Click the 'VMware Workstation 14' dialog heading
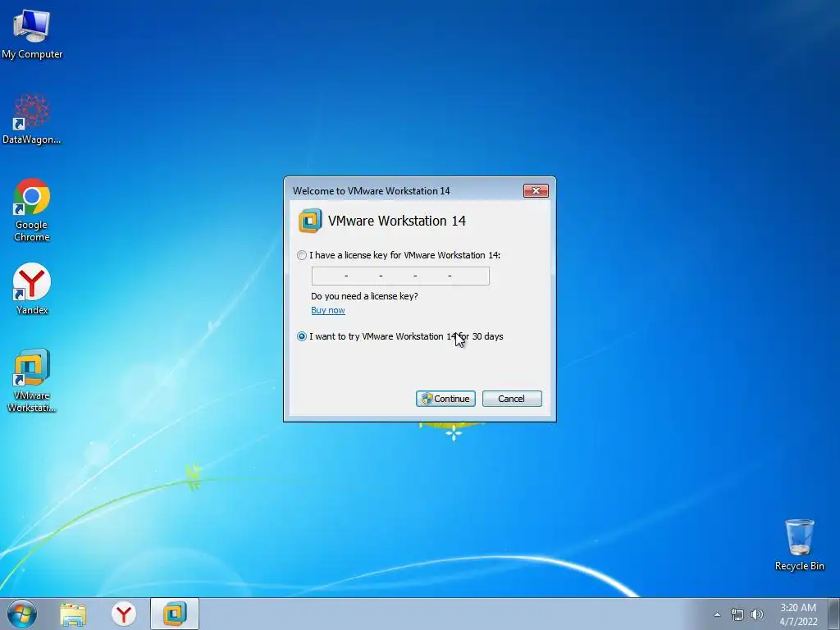The width and height of the screenshot is (840, 630). [397, 221]
